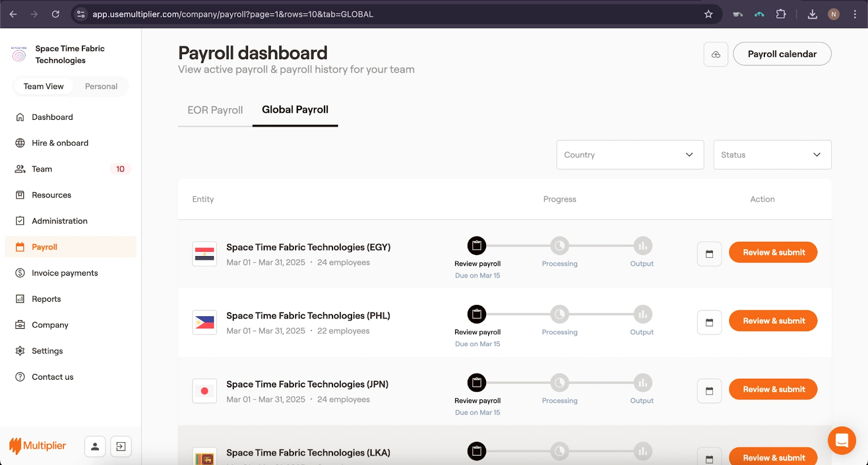Reload the page in browser
Screen dimensions: 868x465
pyautogui.click(x=55, y=14)
